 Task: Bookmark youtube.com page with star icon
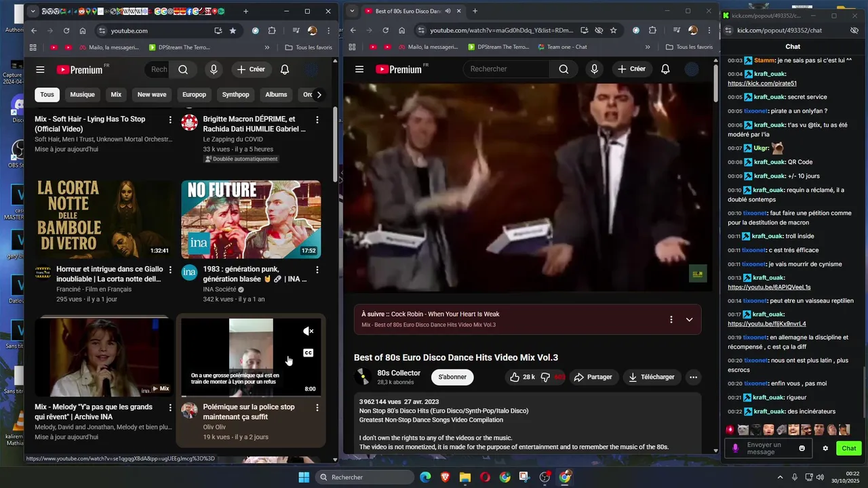233,30
